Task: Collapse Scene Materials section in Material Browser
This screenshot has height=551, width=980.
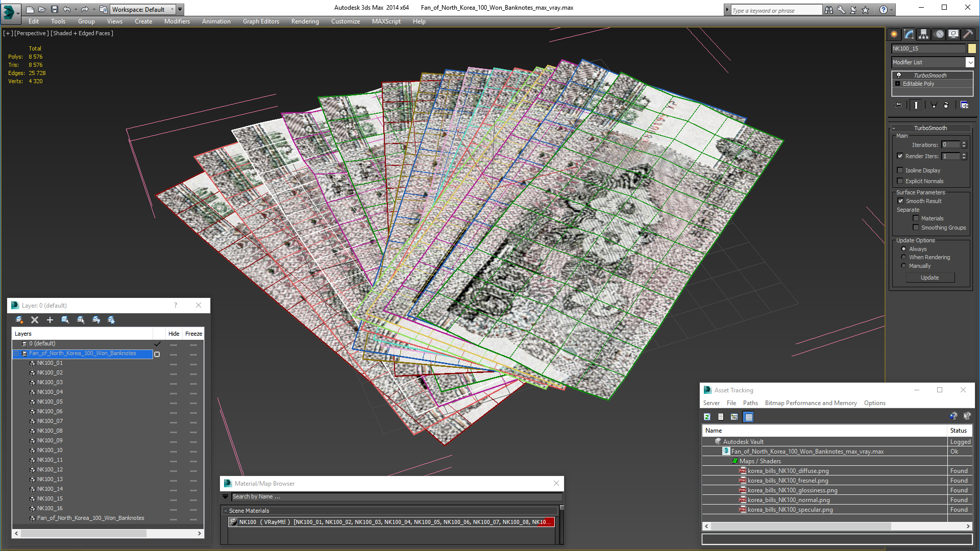Action: click(x=226, y=511)
